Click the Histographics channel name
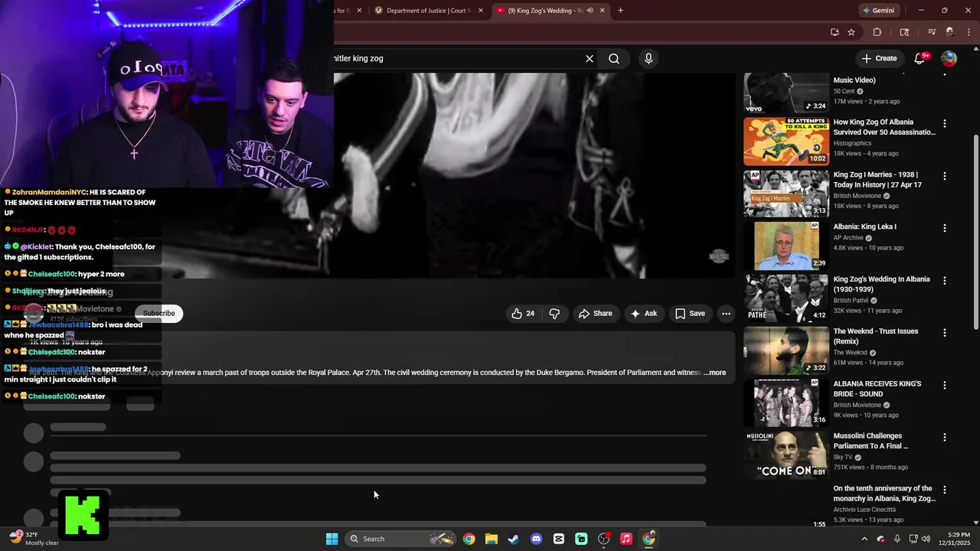Viewport: 980px width, 551px height. 852,143
